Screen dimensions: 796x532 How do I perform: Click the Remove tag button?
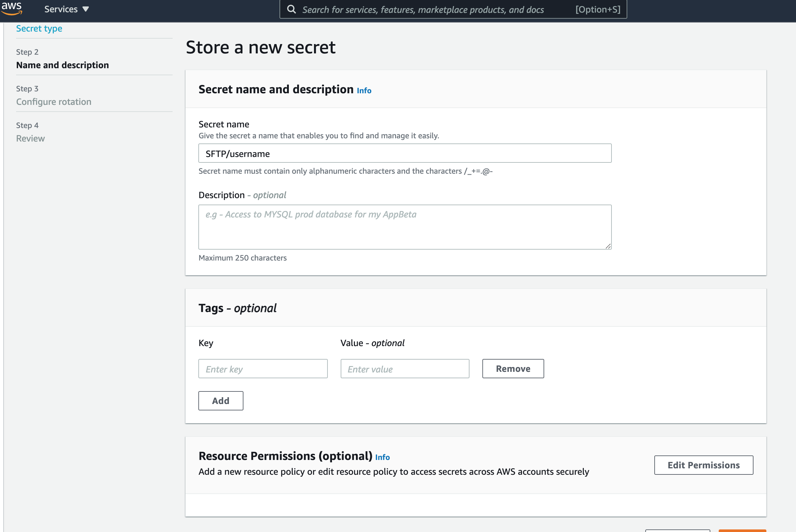[513, 368]
